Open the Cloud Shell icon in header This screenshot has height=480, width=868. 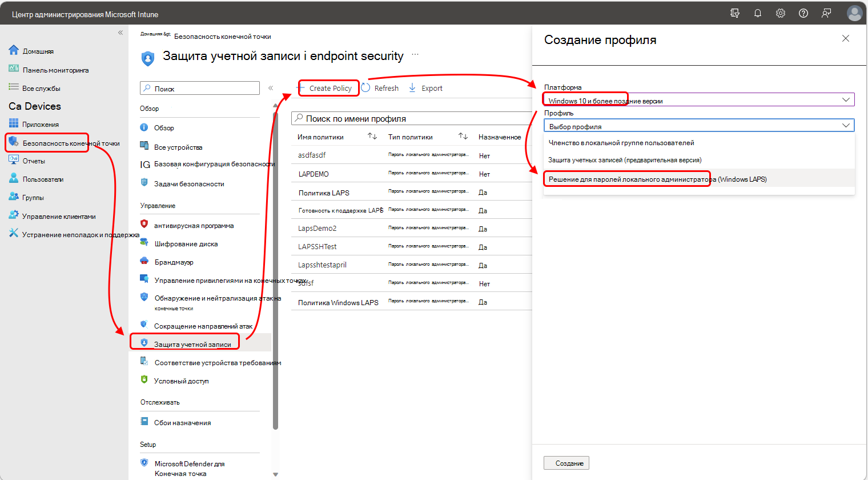click(x=735, y=13)
